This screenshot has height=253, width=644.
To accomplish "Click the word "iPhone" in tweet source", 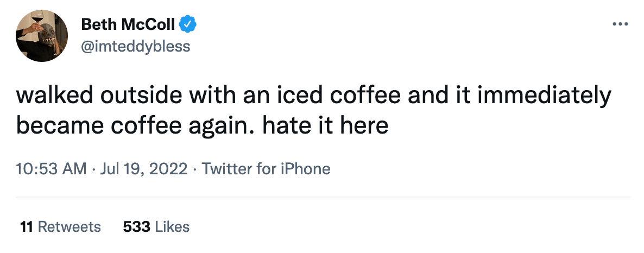I will point(305,169).
